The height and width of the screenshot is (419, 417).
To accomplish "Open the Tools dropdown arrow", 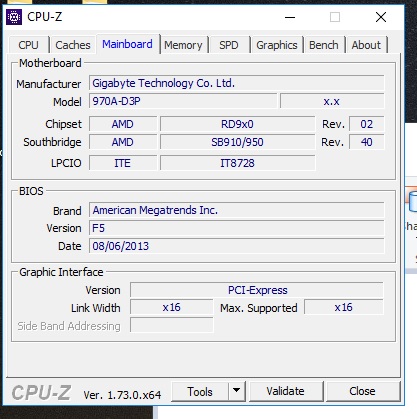I will [x=237, y=391].
